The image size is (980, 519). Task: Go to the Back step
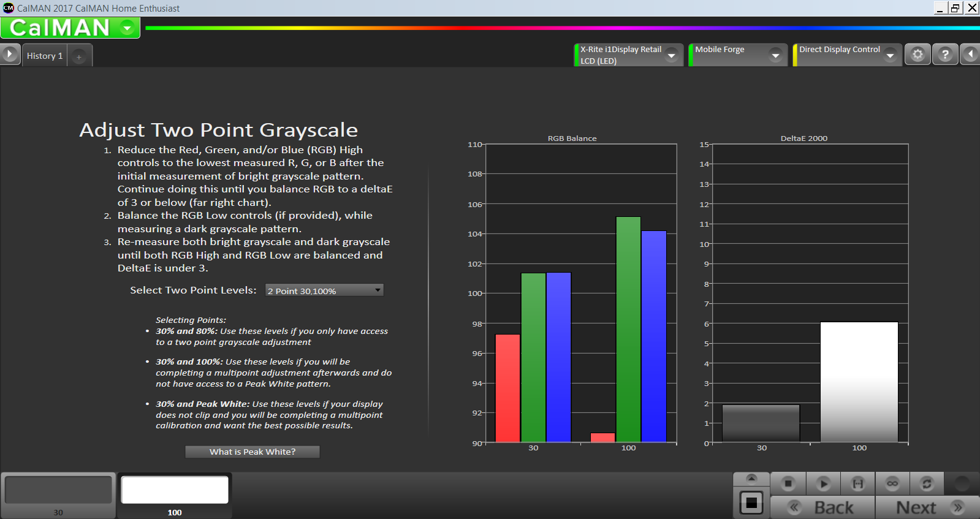pos(822,507)
